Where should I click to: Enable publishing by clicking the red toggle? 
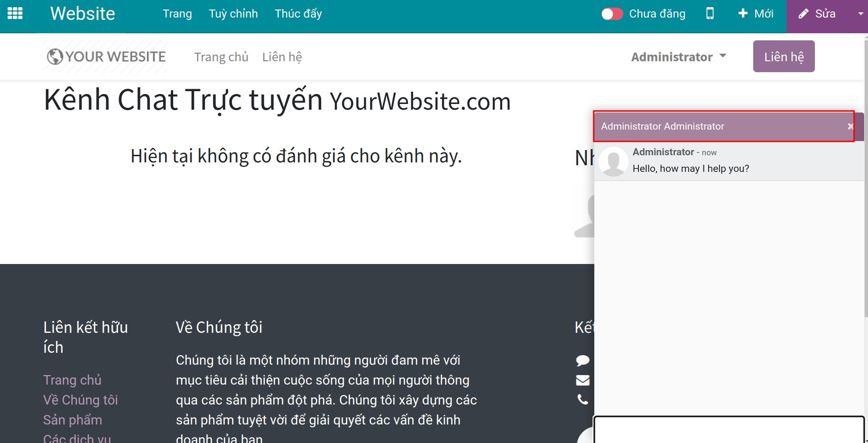[612, 13]
